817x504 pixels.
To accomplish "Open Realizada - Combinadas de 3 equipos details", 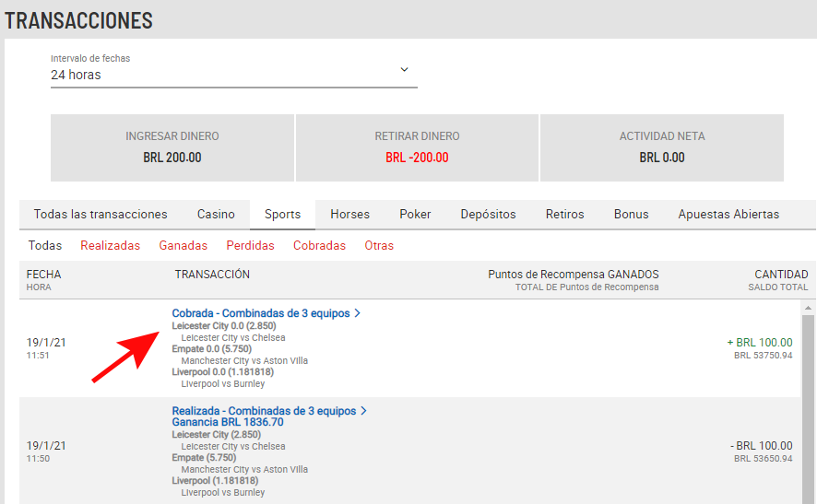I will [264, 411].
